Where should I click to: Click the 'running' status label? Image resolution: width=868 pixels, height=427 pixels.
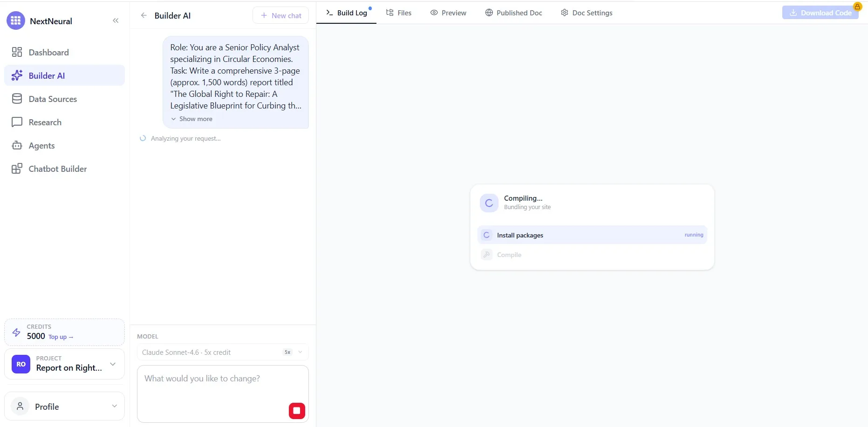point(694,235)
